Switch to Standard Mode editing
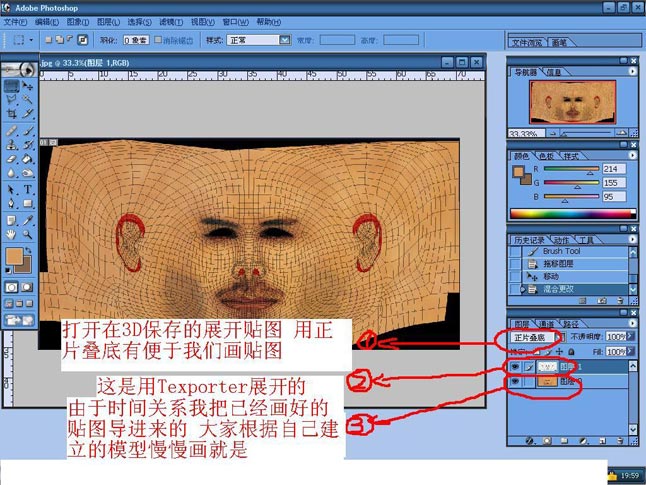Screen dimensions: 646x485 12,287
